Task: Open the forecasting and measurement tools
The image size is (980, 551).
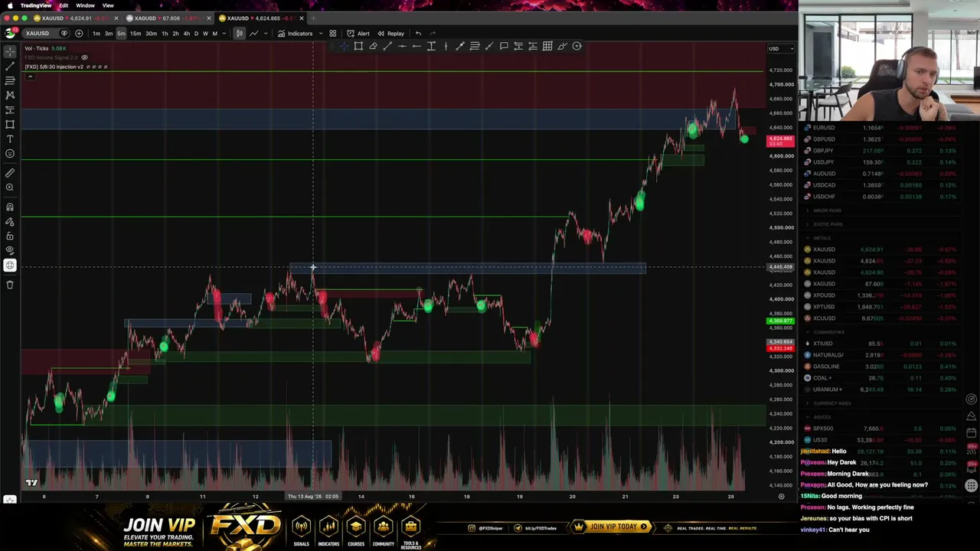Action: click(10, 109)
